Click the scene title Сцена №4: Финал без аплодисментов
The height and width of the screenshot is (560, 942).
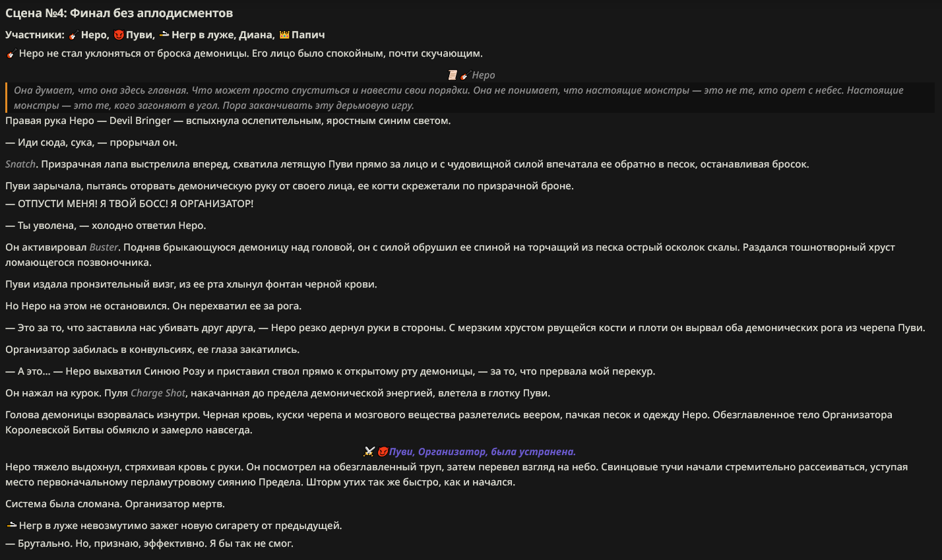119,13
